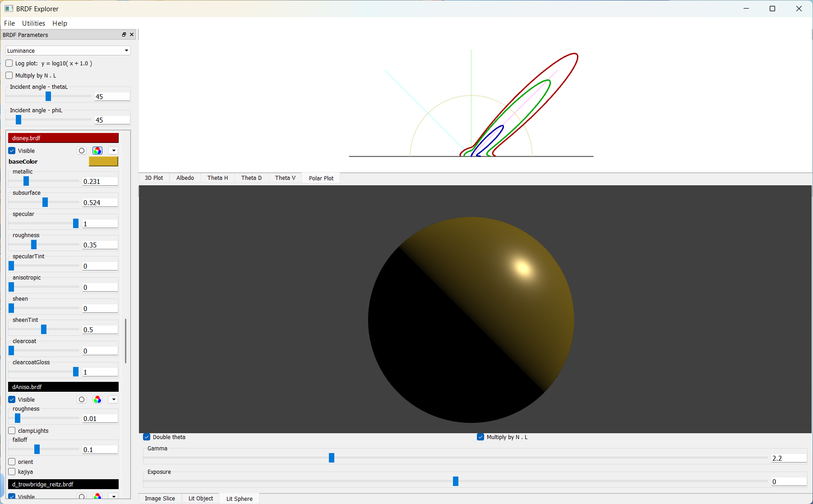Click the parameters panel vertical scrollbar
This screenshot has width=813, height=504.
pyautogui.click(x=125, y=341)
